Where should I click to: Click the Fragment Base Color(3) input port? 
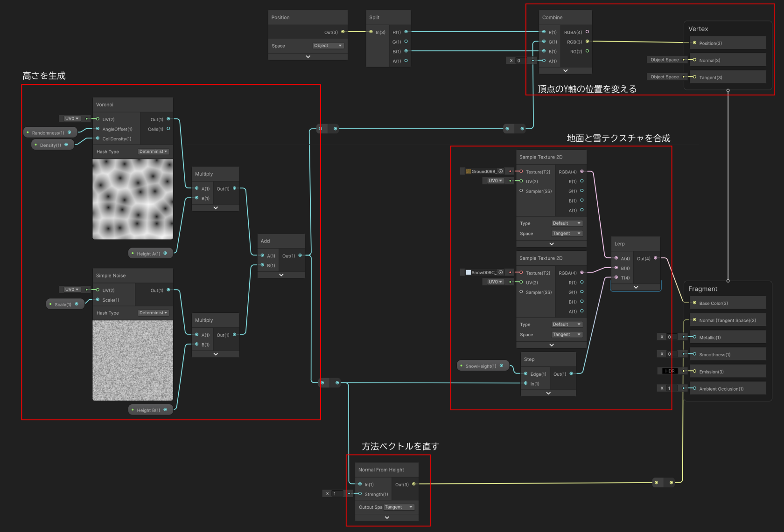[x=694, y=303]
